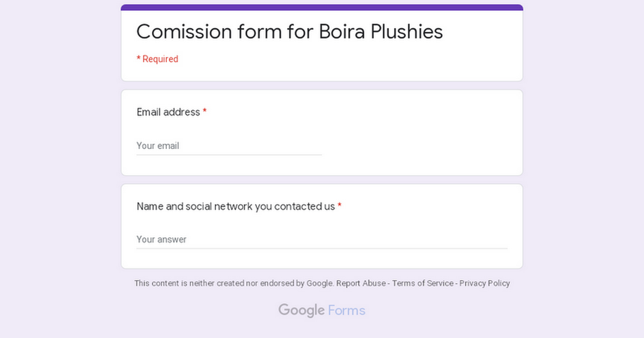
Task: Click the purple header bar atop the form
Action: 322,8
